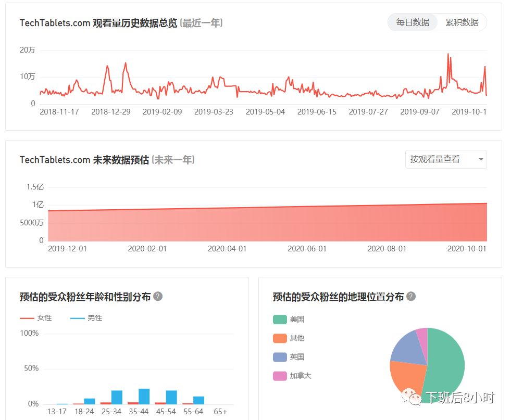
Task: Click the 2019-12-01 forecast axis label
Action: coord(68,249)
